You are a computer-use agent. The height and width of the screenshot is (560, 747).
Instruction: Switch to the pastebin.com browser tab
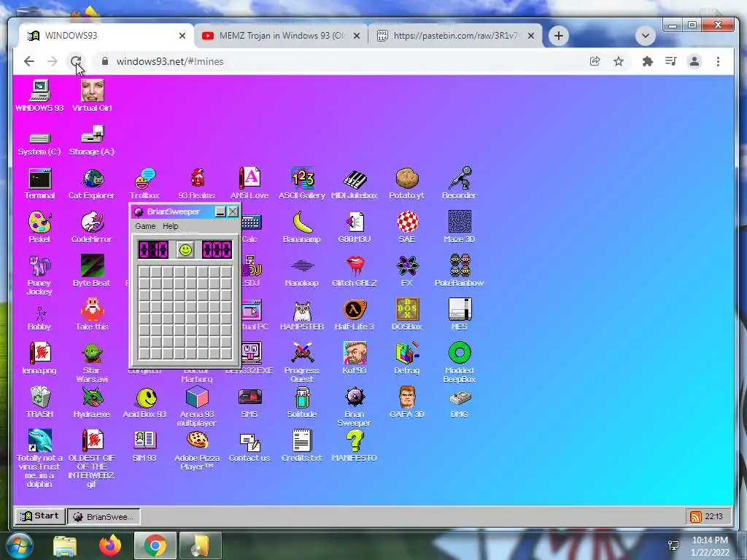click(455, 36)
